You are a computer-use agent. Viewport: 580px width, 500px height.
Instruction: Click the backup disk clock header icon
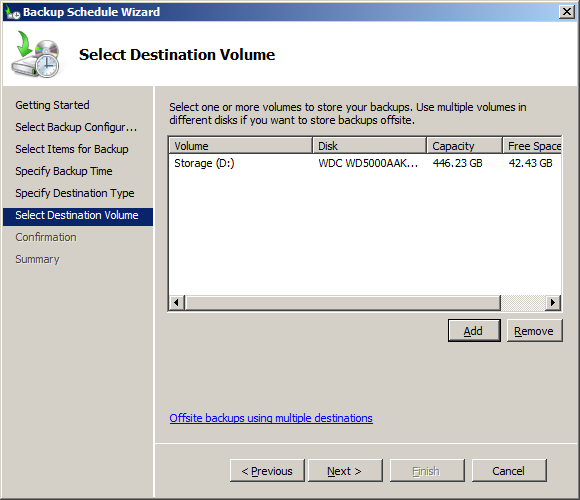(36, 54)
